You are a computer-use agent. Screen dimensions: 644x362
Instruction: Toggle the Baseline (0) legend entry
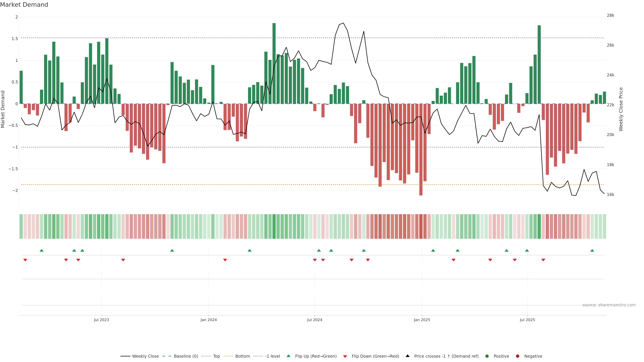(186, 356)
